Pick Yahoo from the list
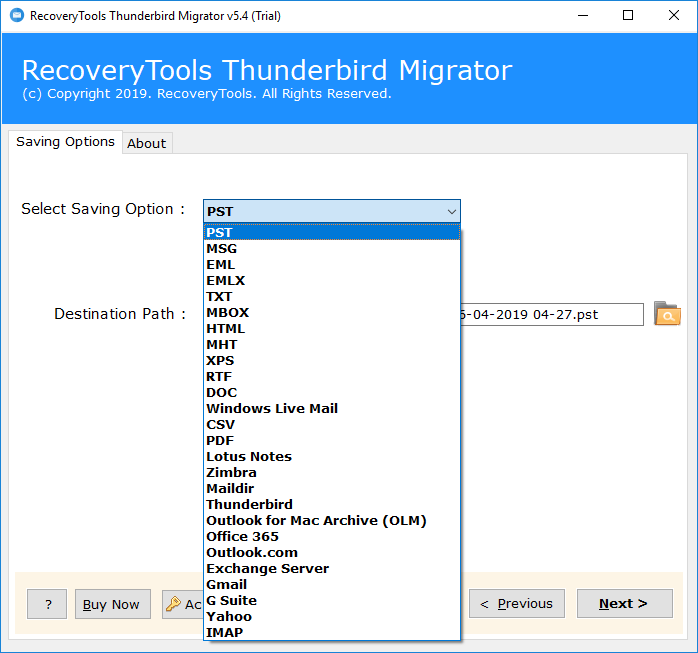Viewport: 698px width, 653px height. (332, 617)
